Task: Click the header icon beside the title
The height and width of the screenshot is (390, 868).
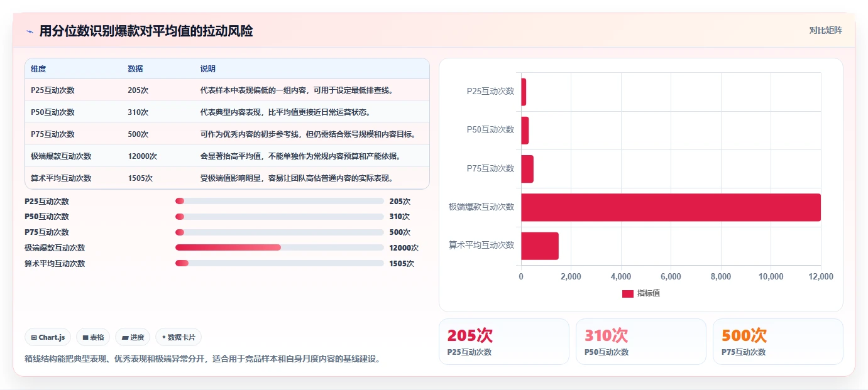Action: (30, 31)
